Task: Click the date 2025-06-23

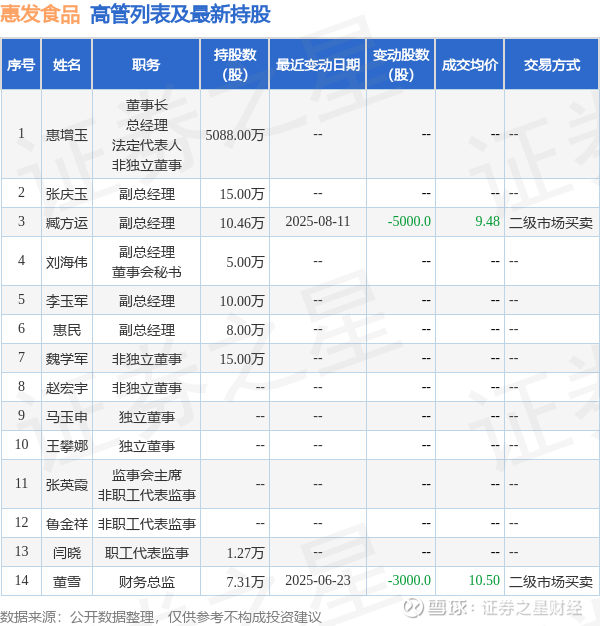Action: tap(318, 580)
